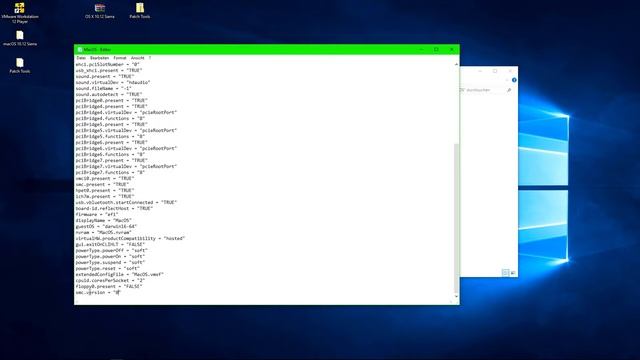The height and width of the screenshot is (360, 640).
Task: Click the line 'displayName = "MacOS"'
Action: pyautogui.click(x=104, y=220)
